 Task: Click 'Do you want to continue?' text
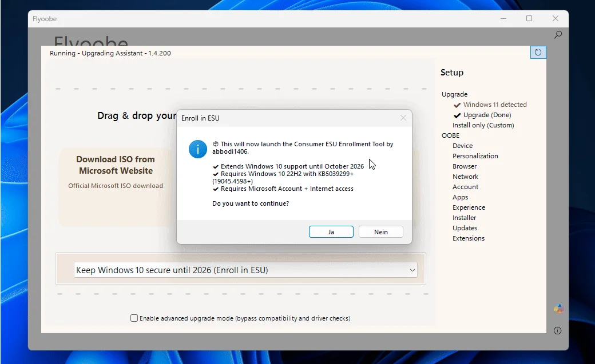(x=251, y=203)
